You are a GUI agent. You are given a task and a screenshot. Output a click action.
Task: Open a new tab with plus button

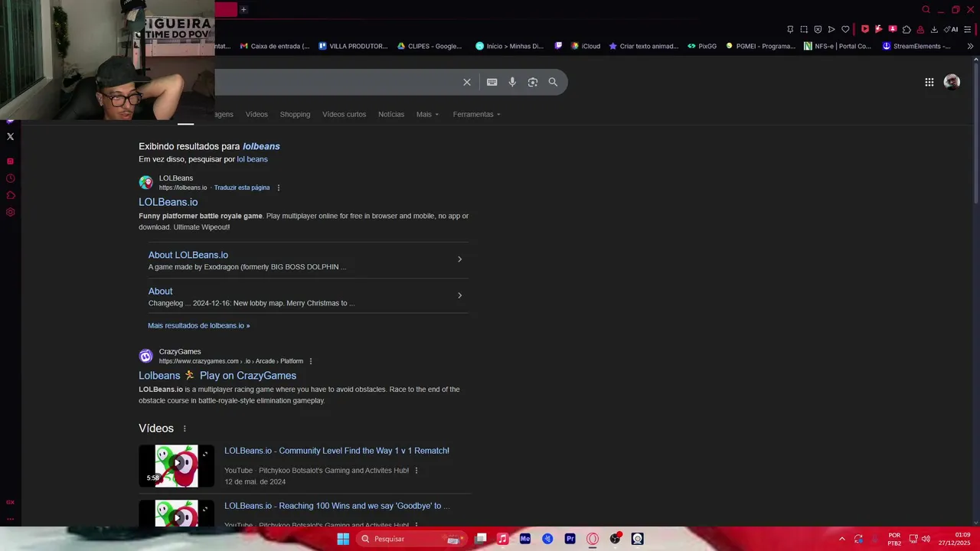coord(243,9)
